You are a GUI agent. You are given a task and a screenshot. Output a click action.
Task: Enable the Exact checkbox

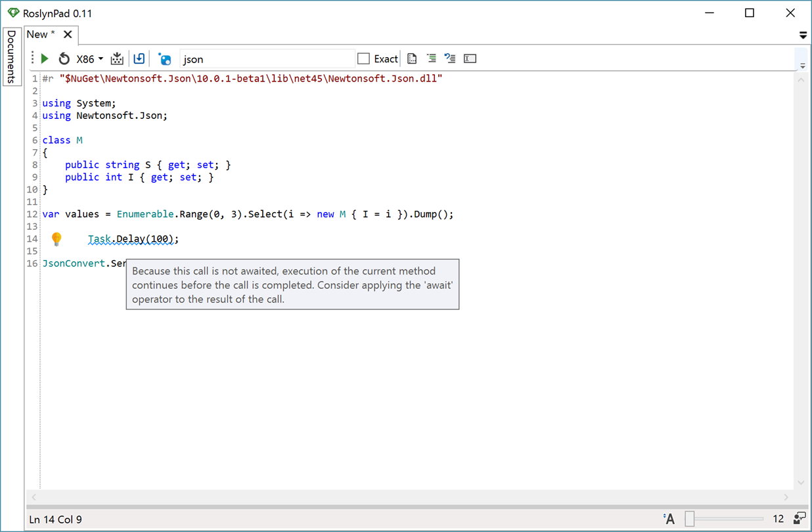pyautogui.click(x=363, y=59)
